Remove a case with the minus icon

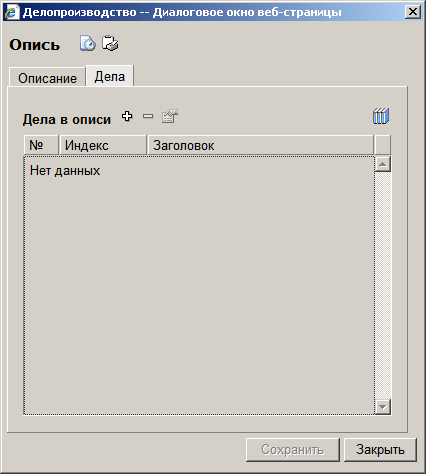148,116
